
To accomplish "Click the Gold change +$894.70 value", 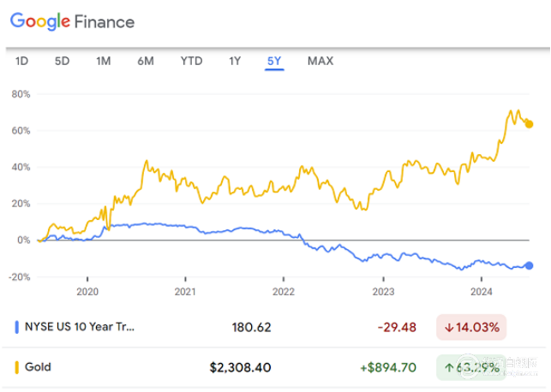I will point(387,367).
